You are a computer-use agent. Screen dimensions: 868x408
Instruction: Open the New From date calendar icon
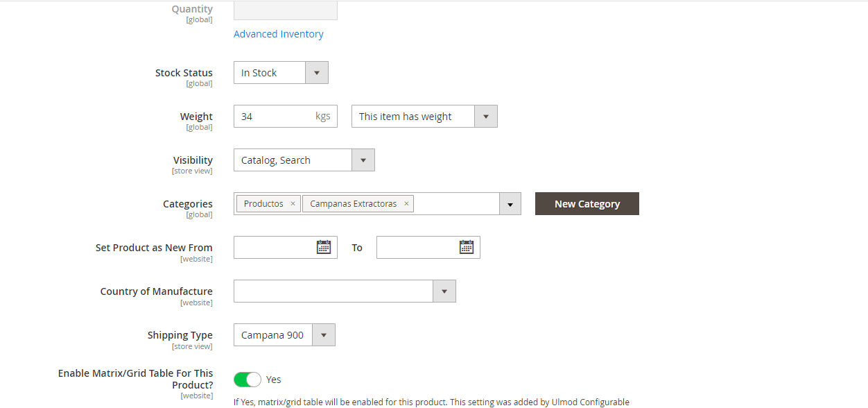click(323, 247)
